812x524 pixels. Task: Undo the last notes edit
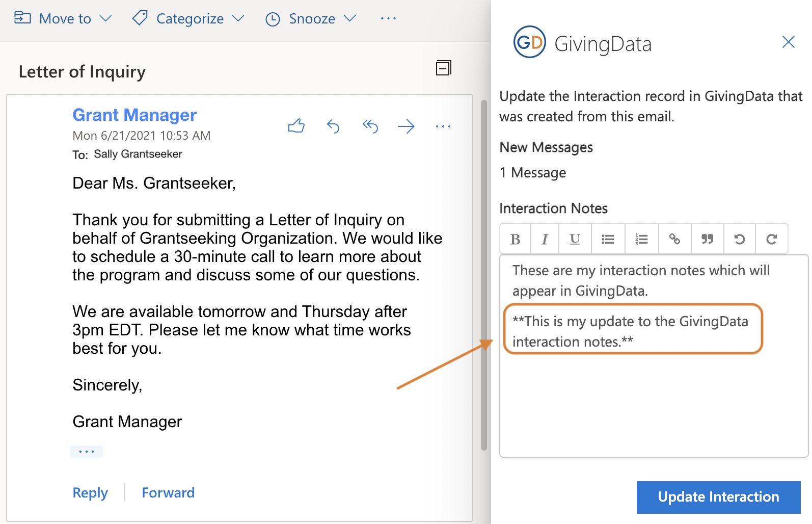pyautogui.click(x=739, y=239)
